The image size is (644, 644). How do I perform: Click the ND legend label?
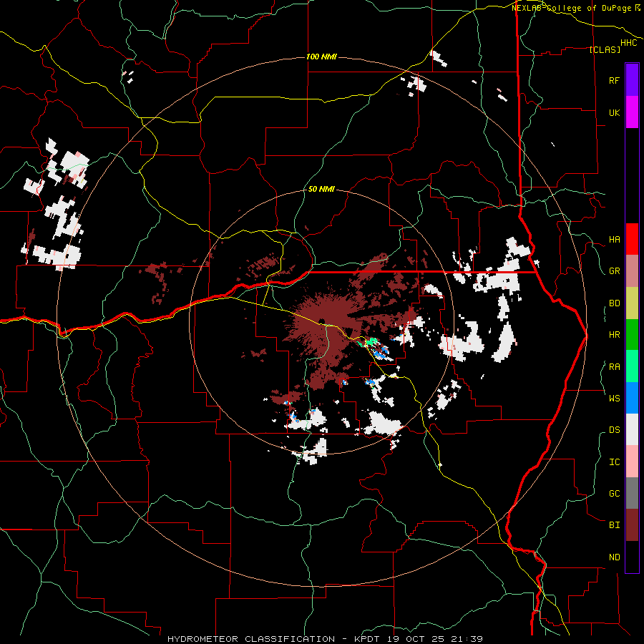click(614, 557)
